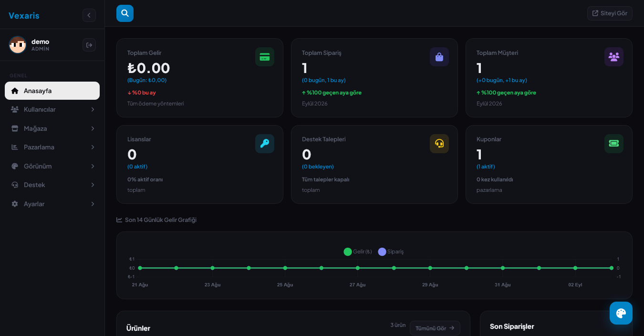Screen dimensions: 644x336
Task: Open Kullanıcılar sidebar item
Action: 52,109
